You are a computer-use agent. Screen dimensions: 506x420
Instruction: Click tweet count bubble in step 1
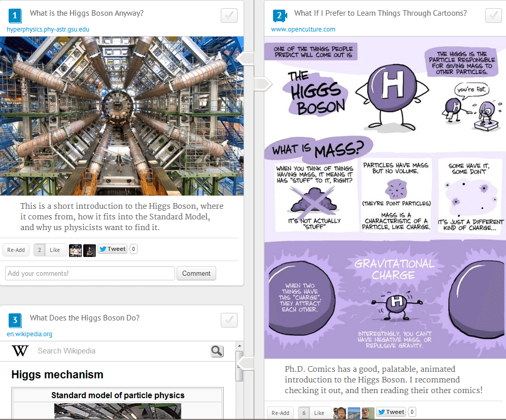click(x=133, y=249)
